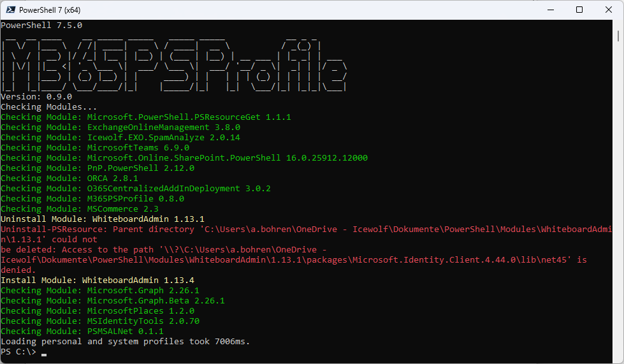Image resolution: width=624 pixels, height=364 pixels.
Task: Click the MSCommerce 2.3 line
Action: pyautogui.click(x=80, y=209)
